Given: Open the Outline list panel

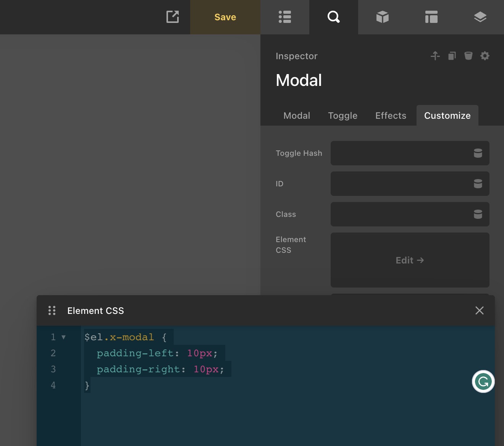Looking at the screenshot, I should click(285, 17).
